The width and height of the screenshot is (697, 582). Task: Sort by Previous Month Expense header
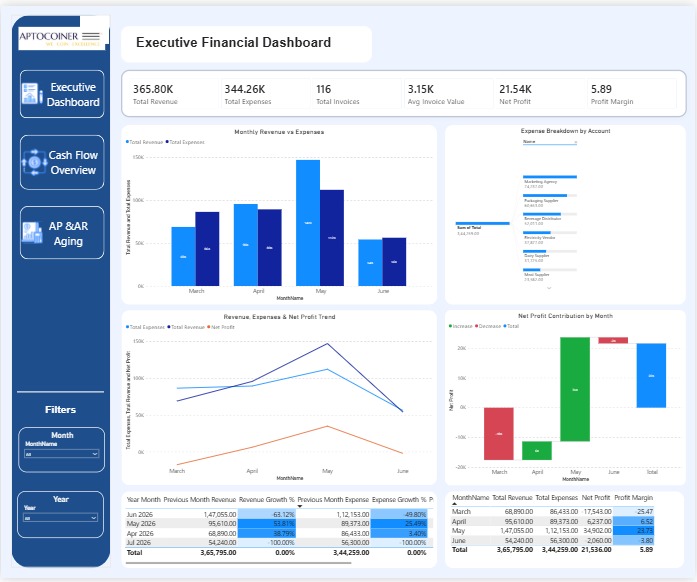(333, 500)
